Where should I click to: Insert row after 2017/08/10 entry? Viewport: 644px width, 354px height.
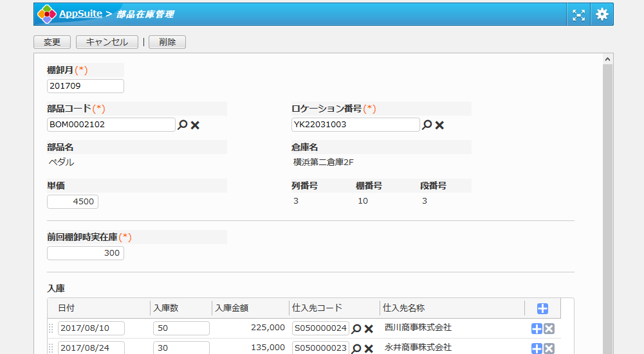[x=537, y=329]
